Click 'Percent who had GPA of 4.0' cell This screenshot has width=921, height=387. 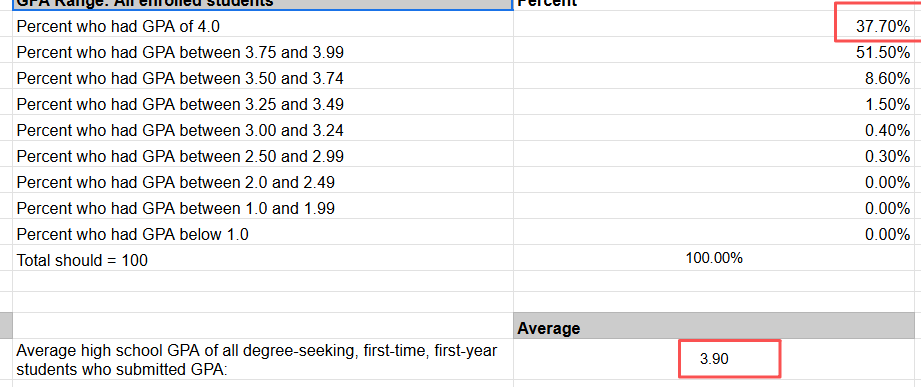pos(263,26)
